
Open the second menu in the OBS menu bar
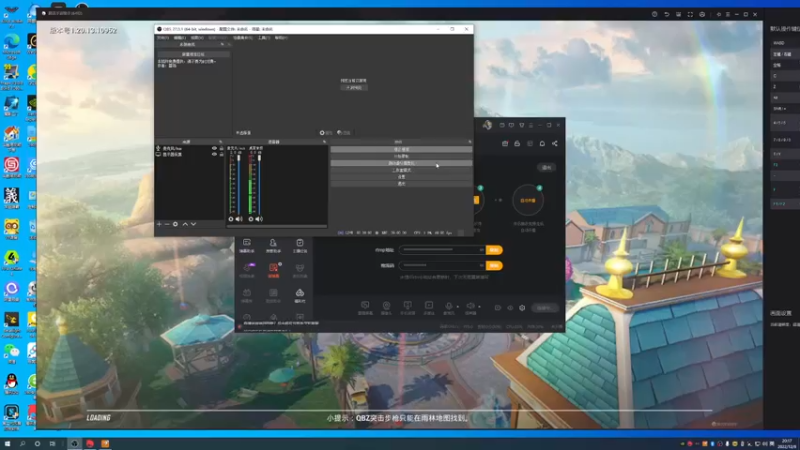pos(180,38)
